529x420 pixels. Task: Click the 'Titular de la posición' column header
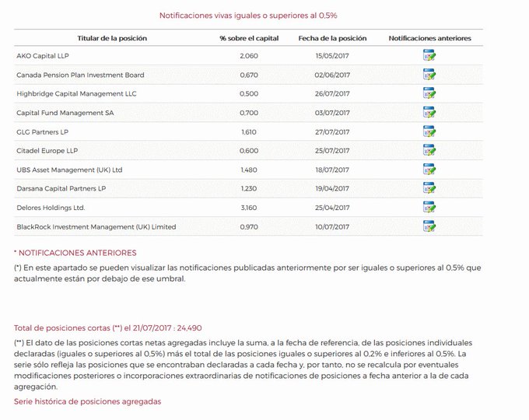click(x=112, y=38)
